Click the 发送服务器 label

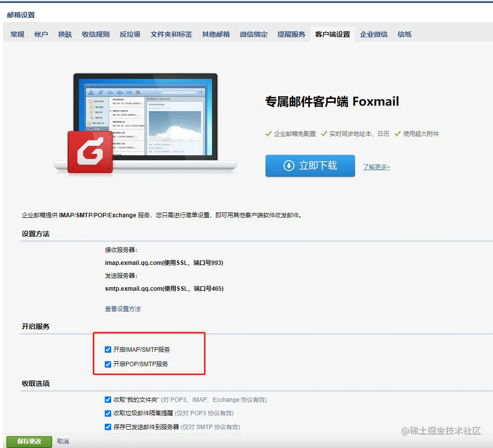point(121,275)
